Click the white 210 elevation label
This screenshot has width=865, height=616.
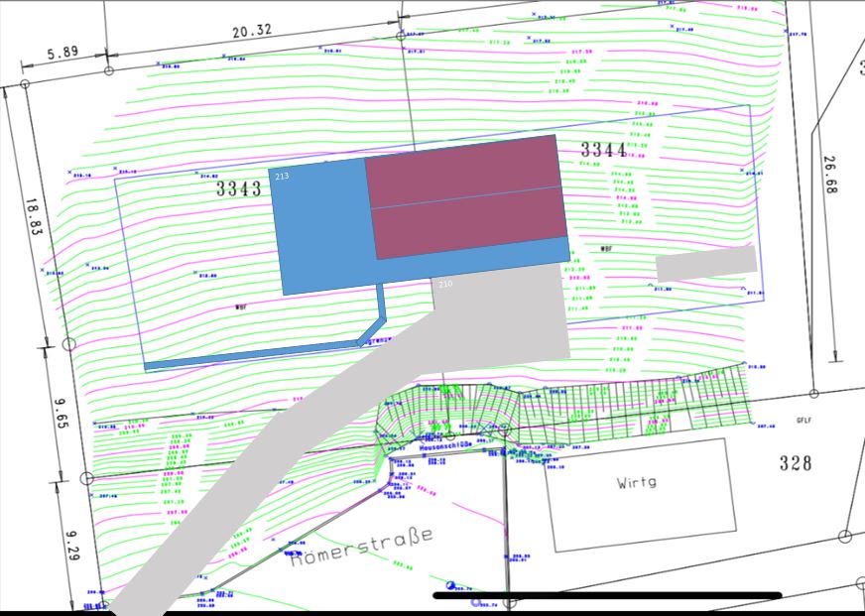pyautogui.click(x=445, y=285)
